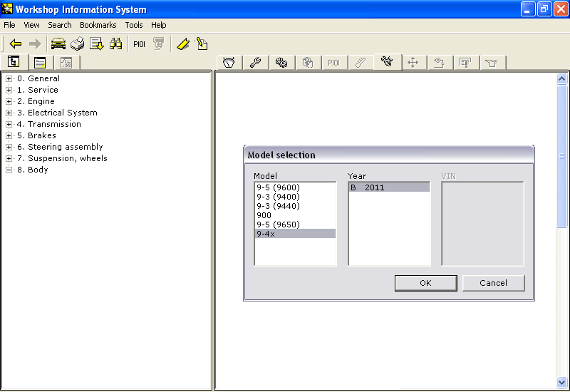This screenshot has width=570, height=392.
Task: Open the greyed PIOI content tab
Action: pyautogui.click(x=333, y=63)
